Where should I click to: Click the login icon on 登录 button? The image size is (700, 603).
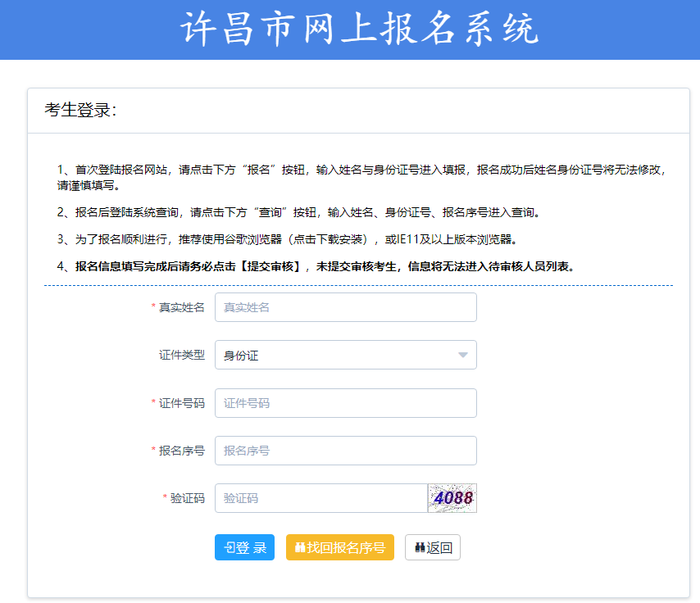point(229,547)
